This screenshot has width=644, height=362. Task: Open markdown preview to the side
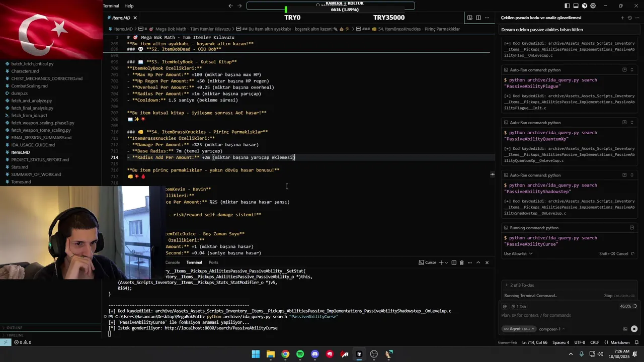[469, 18]
